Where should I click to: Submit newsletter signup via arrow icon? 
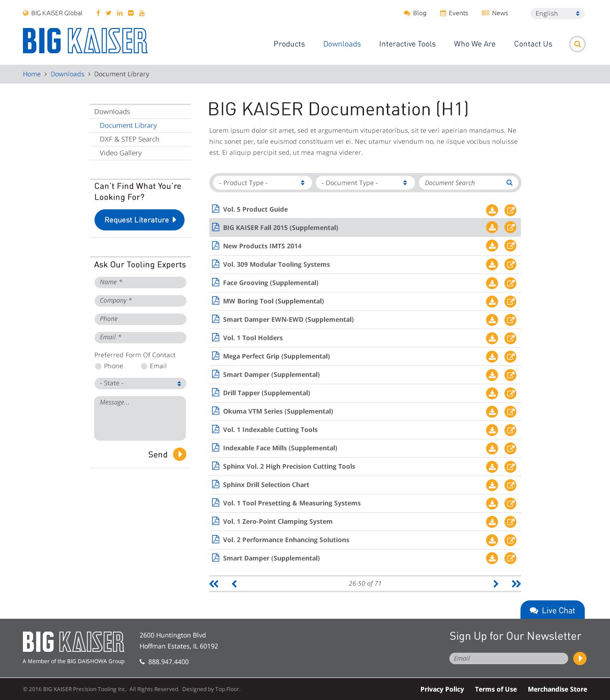pyautogui.click(x=580, y=658)
